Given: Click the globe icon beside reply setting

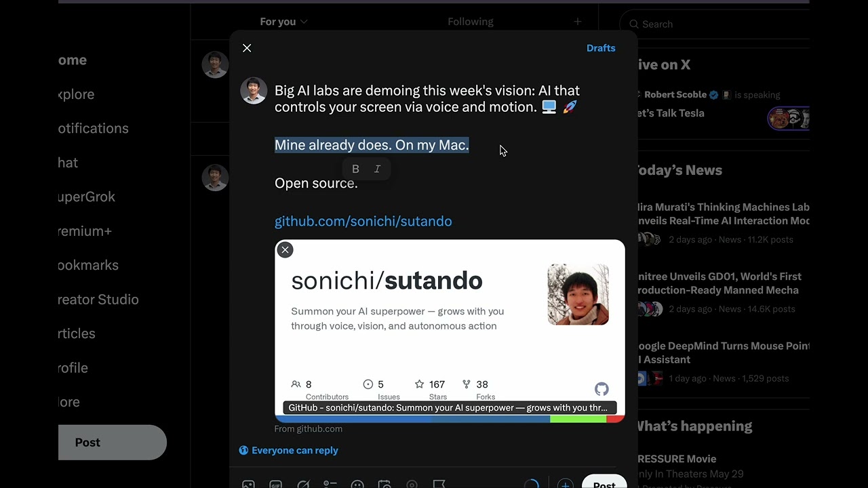Looking at the screenshot, I should coord(243,450).
